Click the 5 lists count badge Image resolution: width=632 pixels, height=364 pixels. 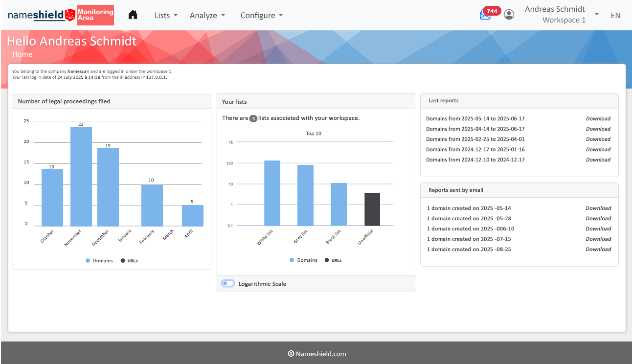[253, 118]
